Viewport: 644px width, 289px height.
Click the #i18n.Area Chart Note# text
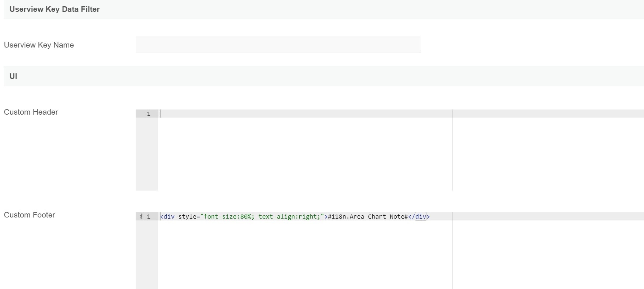point(368,217)
